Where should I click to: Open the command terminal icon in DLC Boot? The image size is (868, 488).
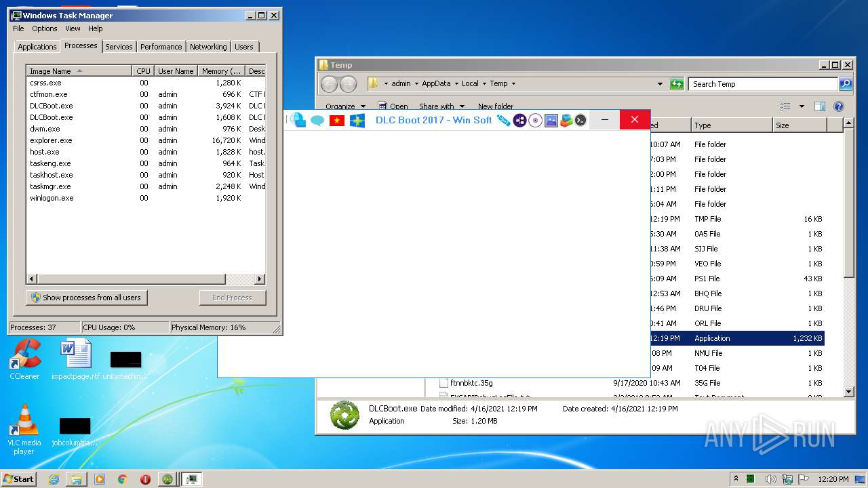click(x=580, y=121)
